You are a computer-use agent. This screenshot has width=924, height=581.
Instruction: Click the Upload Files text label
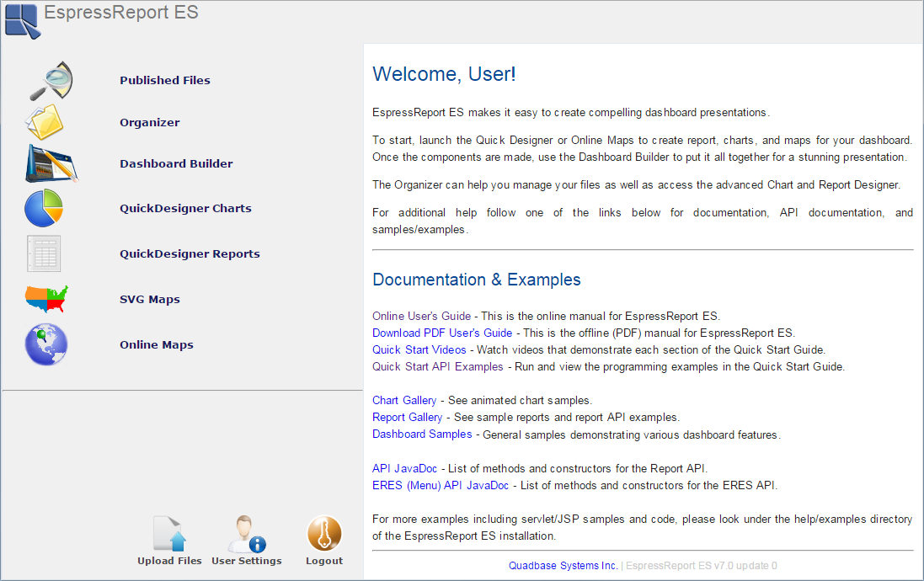(169, 561)
